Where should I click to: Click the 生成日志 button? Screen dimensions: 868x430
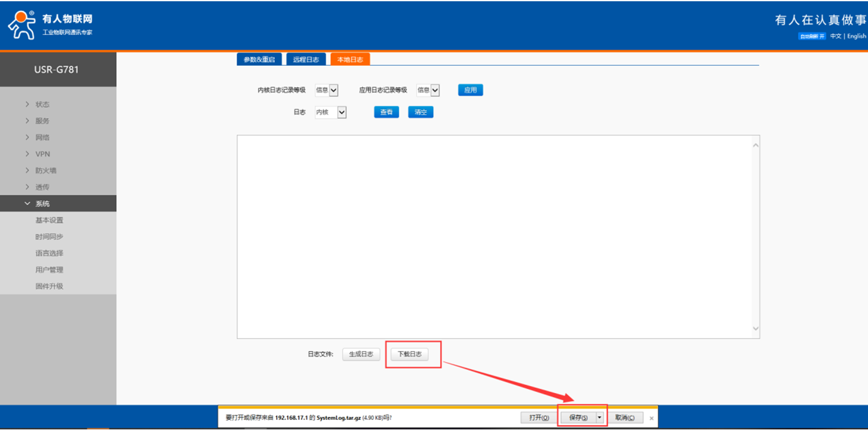pos(361,354)
